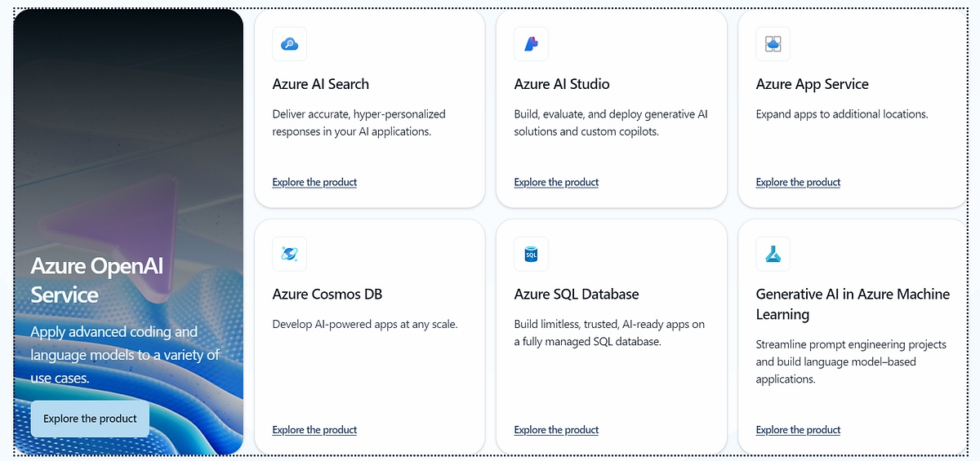Click the Azure AI Search card title
The image size is (980, 461).
(x=321, y=84)
